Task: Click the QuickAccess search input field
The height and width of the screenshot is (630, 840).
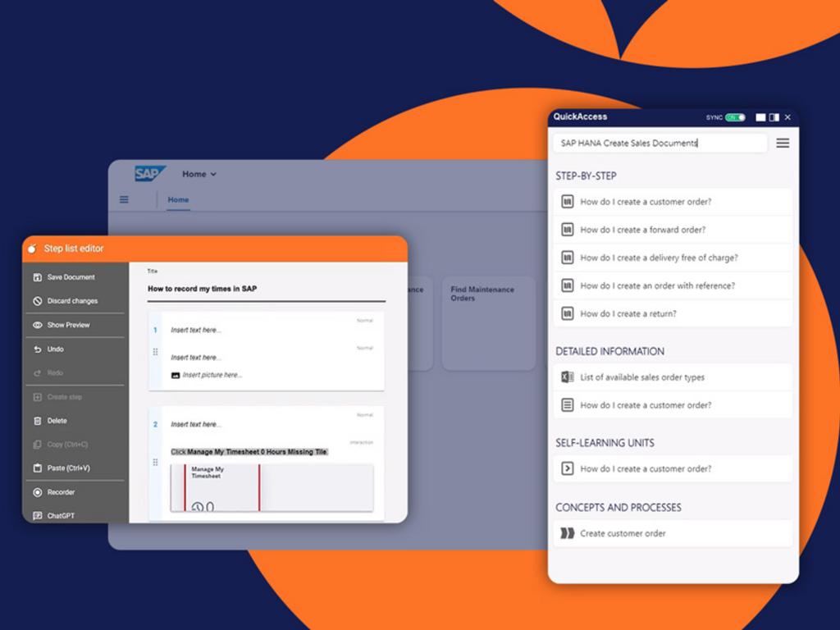Action: [x=660, y=143]
